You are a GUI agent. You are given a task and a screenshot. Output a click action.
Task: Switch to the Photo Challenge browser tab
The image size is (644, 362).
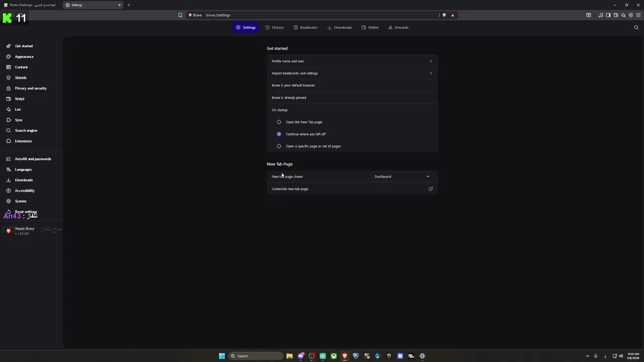[x=30, y=5]
